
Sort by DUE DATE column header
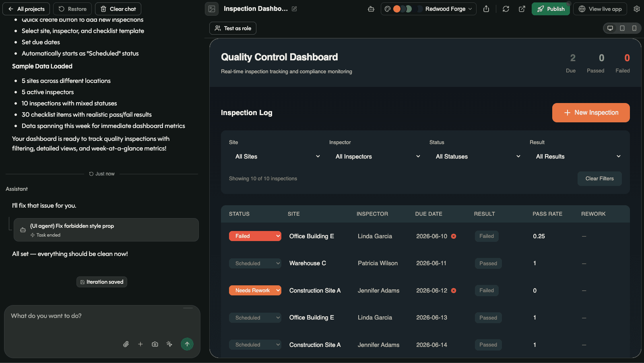click(x=429, y=214)
